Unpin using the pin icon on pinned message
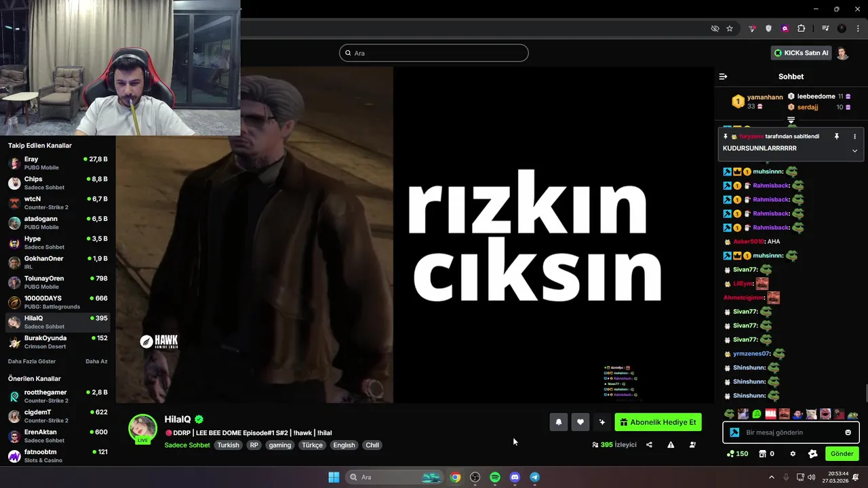Screen dimensions: 868x488 click(837, 136)
